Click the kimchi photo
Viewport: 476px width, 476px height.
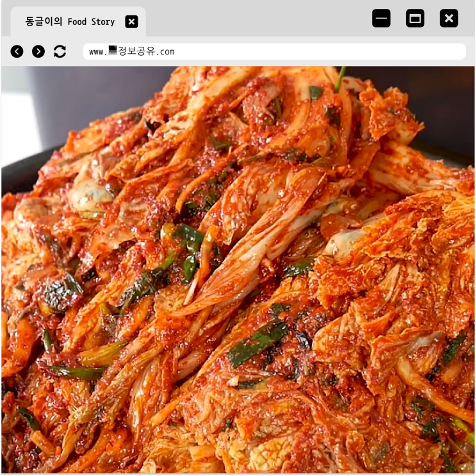(238, 270)
